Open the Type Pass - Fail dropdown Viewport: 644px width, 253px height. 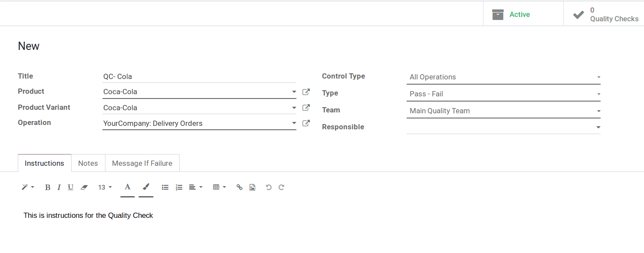[x=503, y=94]
